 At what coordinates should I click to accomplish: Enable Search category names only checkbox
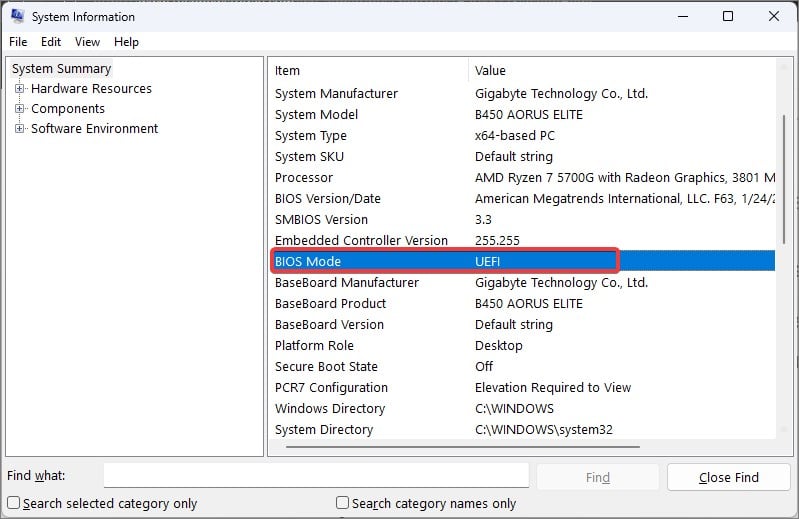343,503
